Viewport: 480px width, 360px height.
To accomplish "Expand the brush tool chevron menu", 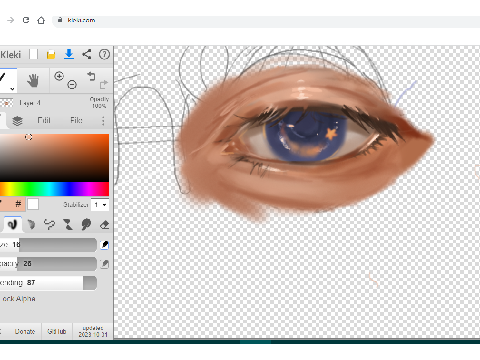I will pos(12,89).
